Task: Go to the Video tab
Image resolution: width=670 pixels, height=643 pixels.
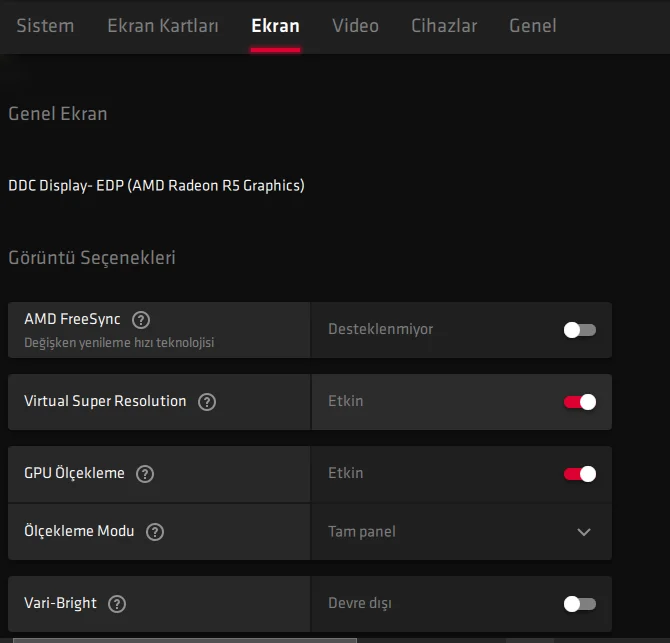Action: (x=355, y=26)
